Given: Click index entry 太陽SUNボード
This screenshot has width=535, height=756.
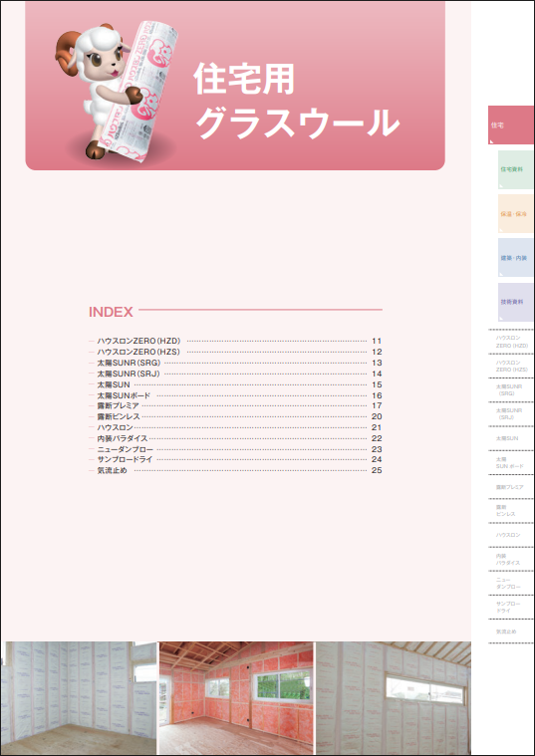Looking at the screenshot, I should [235, 395].
